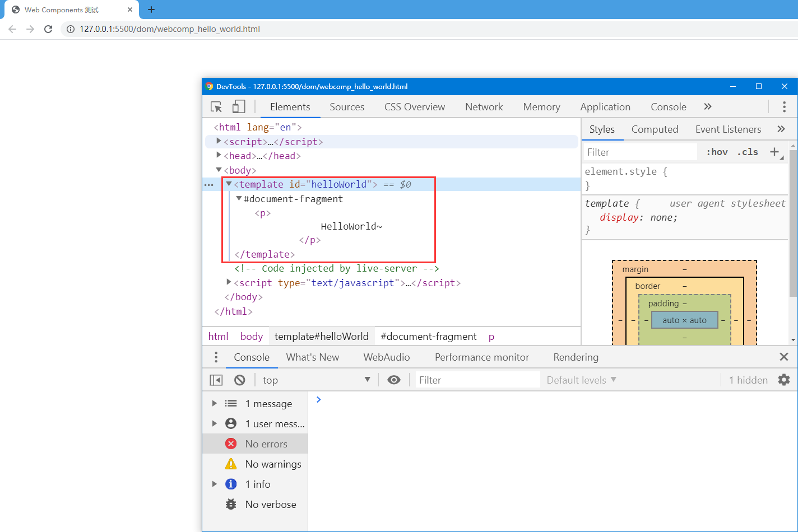Screen dimensions: 798x532
Task: Open the Default levels dropdown
Action: (581, 380)
